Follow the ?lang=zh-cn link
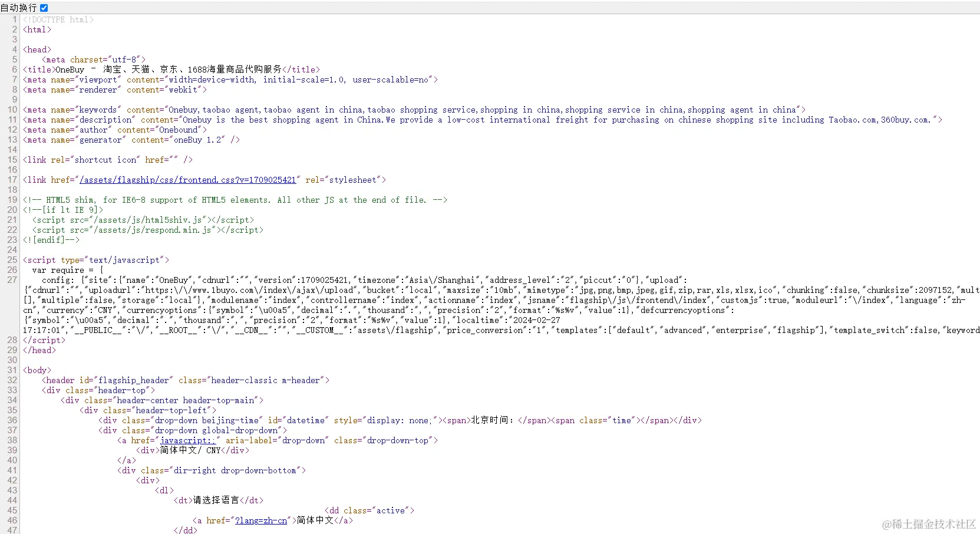This screenshot has height=534, width=980. (x=261, y=520)
